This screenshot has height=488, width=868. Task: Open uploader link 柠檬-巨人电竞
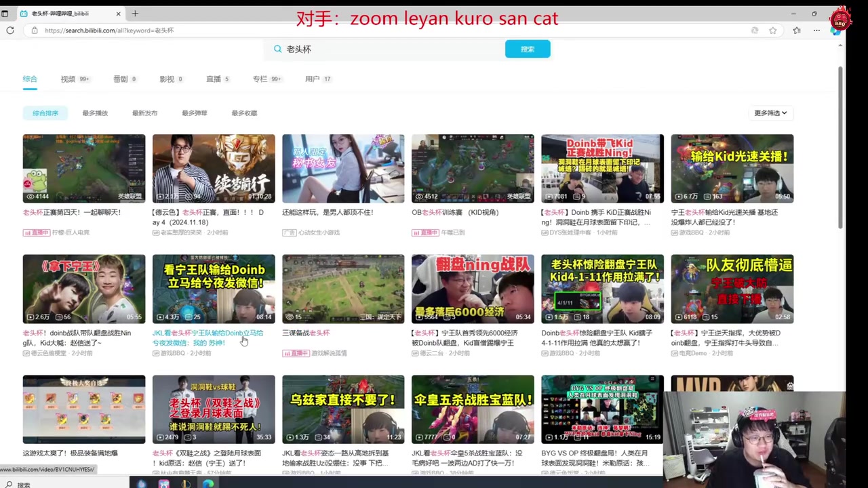click(x=71, y=232)
